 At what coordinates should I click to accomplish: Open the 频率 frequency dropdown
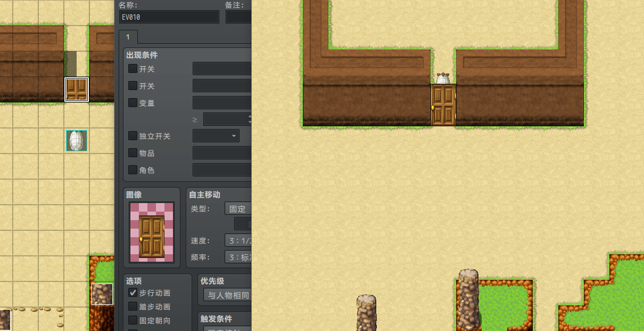[238, 257]
